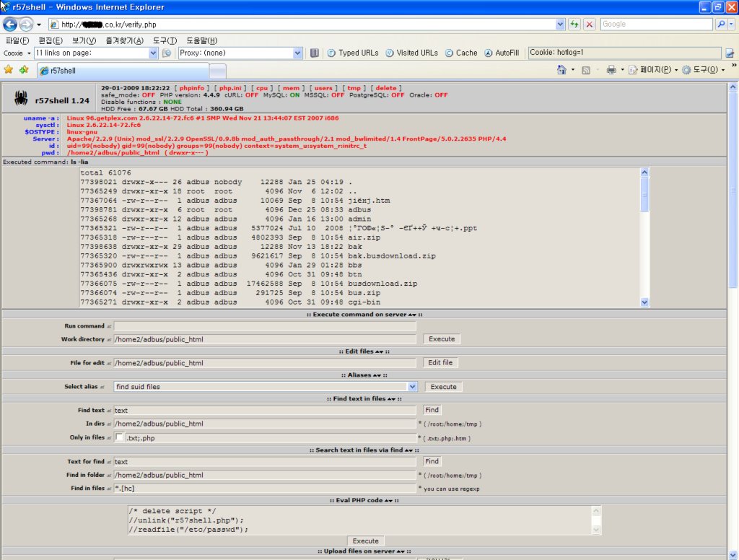739x560 pixels.
Task: Click the Print printer icon
Action: click(611, 70)
